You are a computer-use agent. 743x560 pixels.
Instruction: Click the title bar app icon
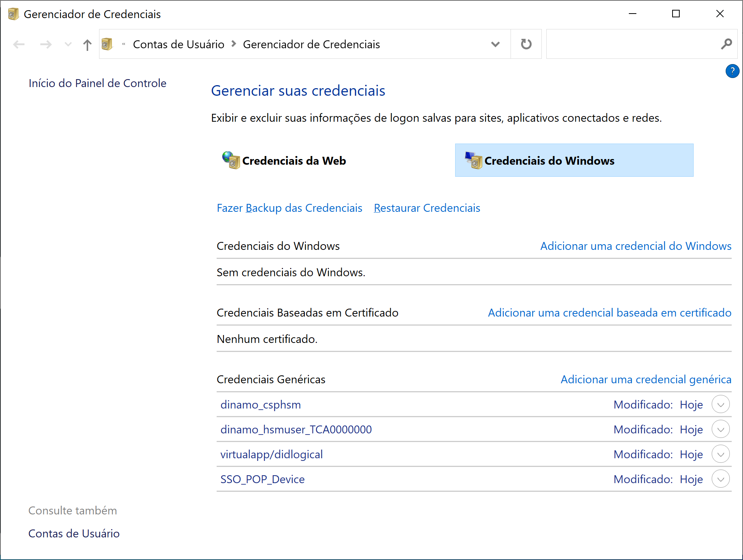pyautogui.click(x=13, y=14)
